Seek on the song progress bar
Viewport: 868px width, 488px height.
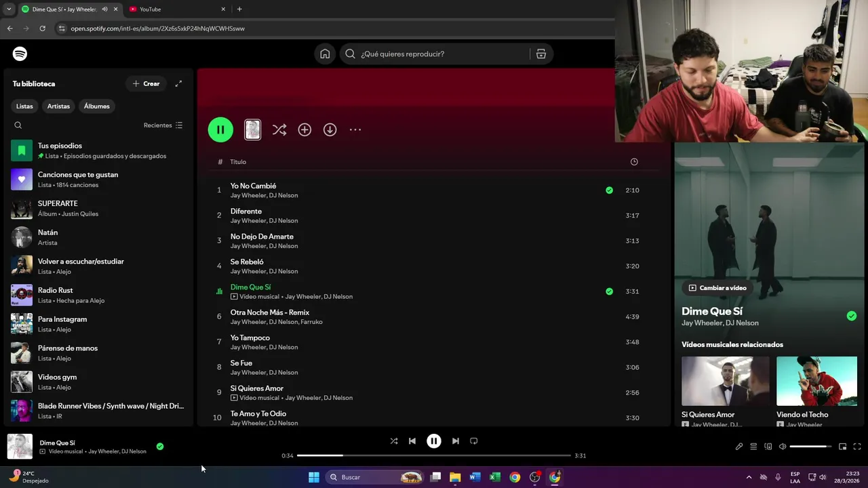pos(434,455)
